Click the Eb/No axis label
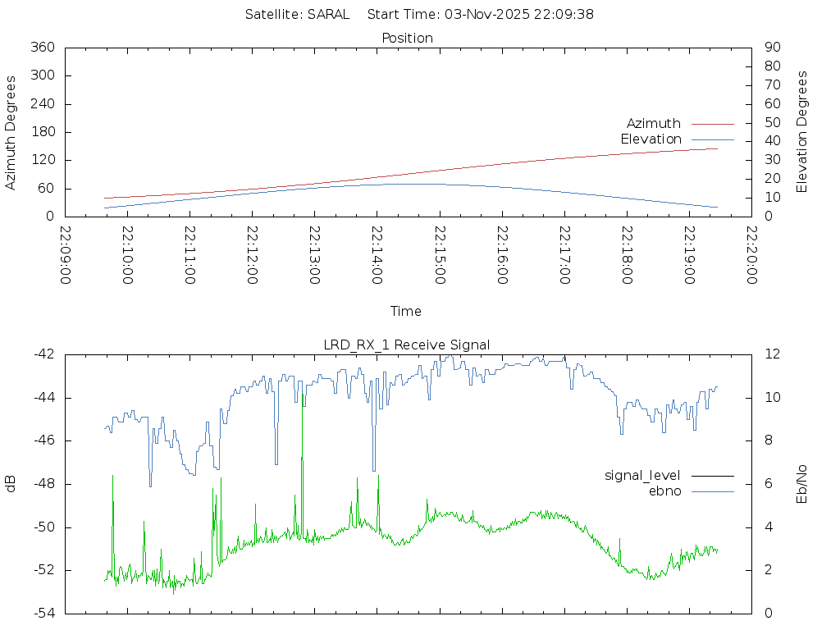This screenshot has height=630, width=840. point(803,484)
